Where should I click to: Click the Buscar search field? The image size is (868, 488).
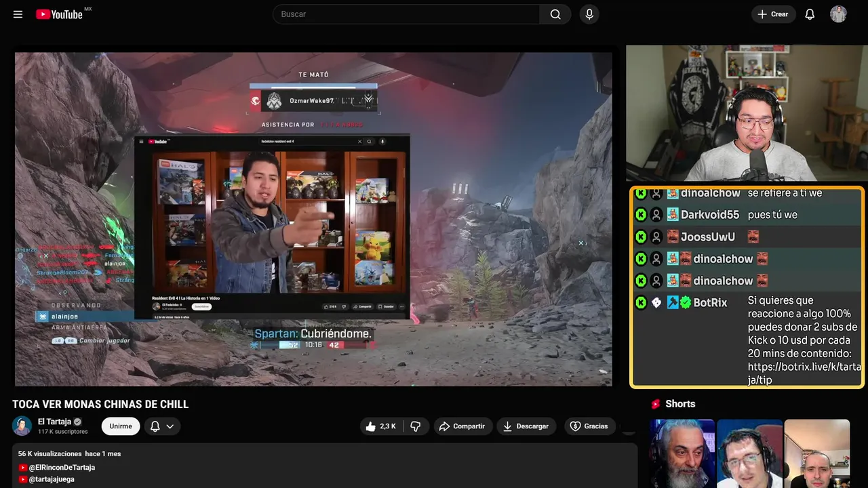(x=406, y=14)
